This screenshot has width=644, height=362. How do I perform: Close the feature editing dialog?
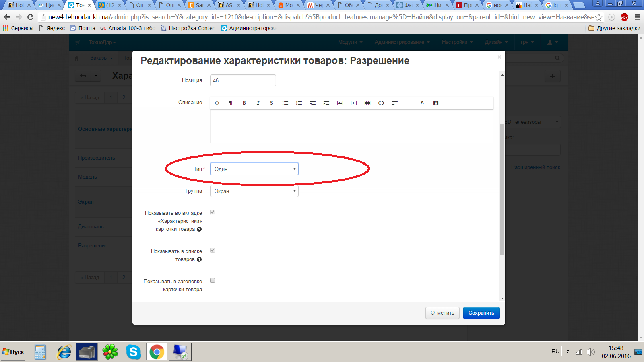(499, 57)
